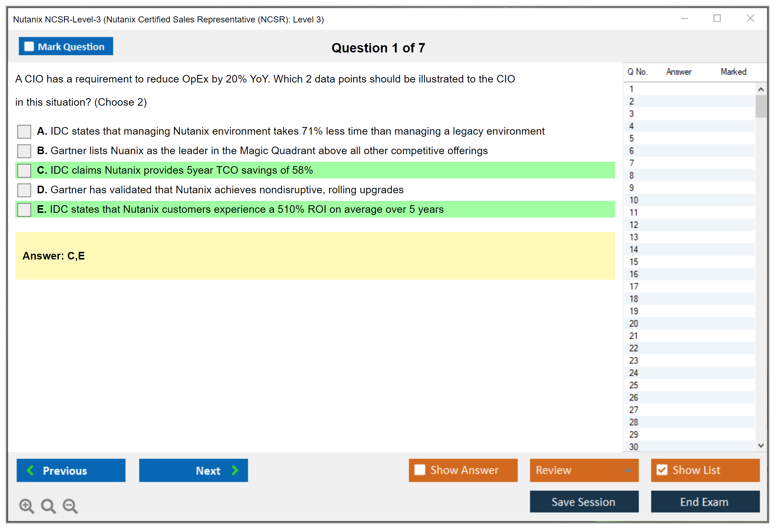Viewport: 778px width, 532px height.
Task: Minimize the exam window
Action: tap(684, 18)
